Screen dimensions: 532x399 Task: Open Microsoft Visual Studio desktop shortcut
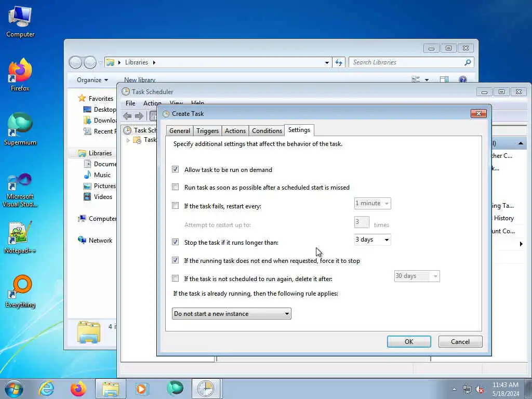pos(20,191)
